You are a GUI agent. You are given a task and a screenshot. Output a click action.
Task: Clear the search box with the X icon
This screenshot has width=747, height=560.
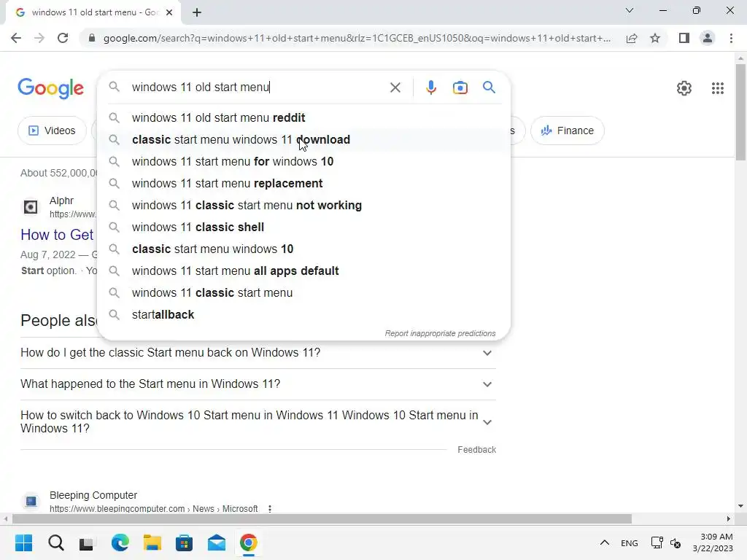[x=395, y=87]
